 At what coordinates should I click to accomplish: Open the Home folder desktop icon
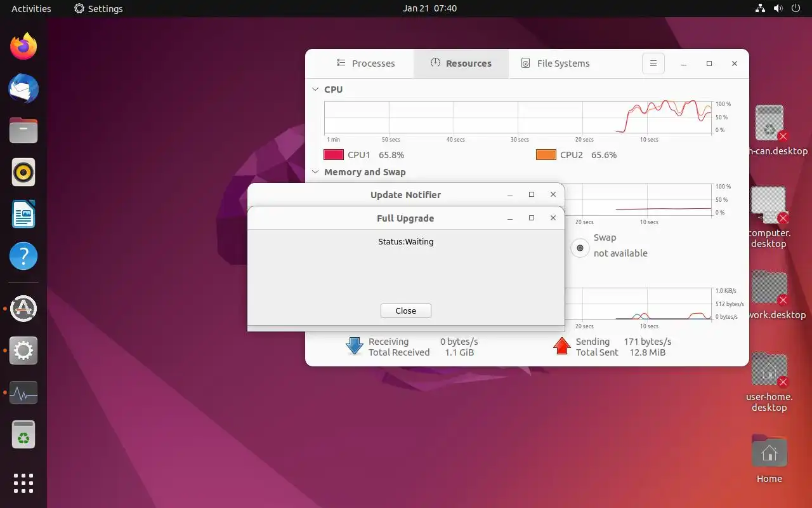coord(769,458)
